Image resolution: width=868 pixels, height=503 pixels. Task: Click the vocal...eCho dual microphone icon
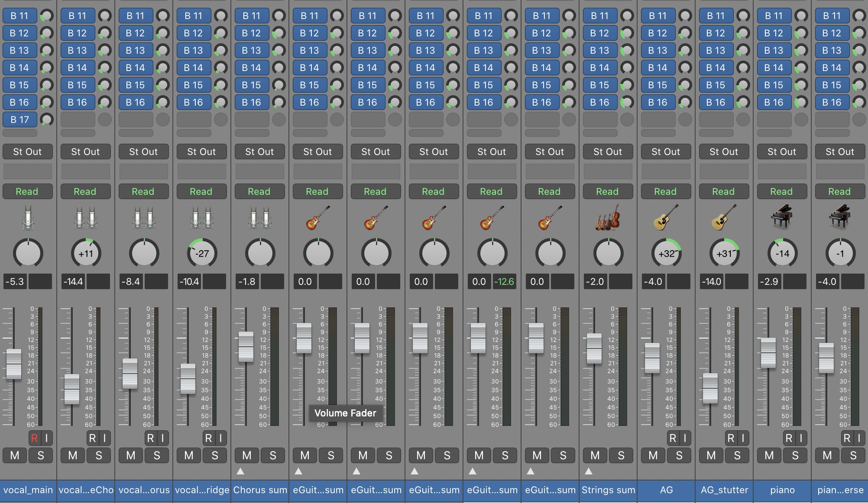86,218
